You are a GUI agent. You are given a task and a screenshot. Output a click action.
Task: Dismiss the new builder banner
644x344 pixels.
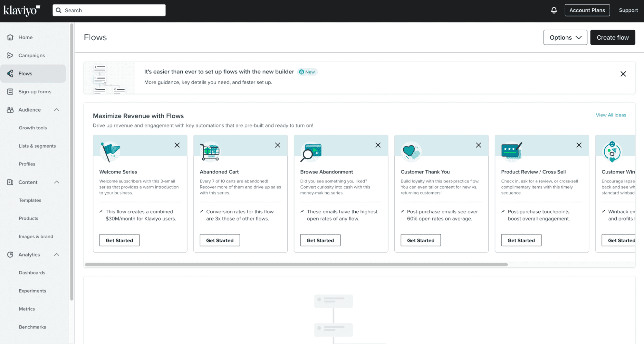pos(623,74)
